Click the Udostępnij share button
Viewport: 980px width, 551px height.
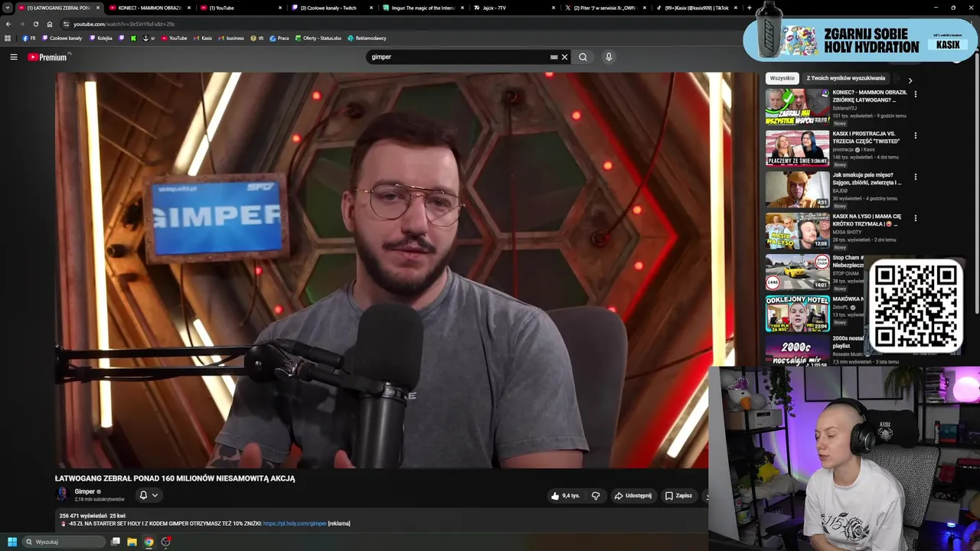point(633,496)
